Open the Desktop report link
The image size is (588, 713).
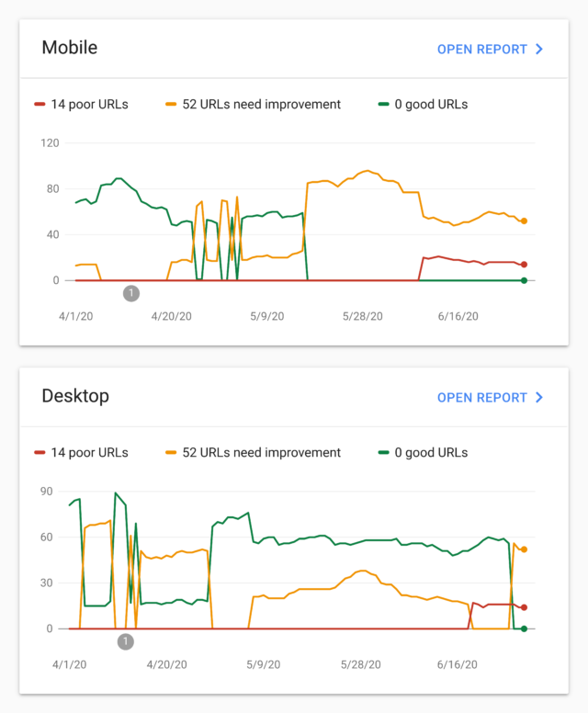coord(481,398)
